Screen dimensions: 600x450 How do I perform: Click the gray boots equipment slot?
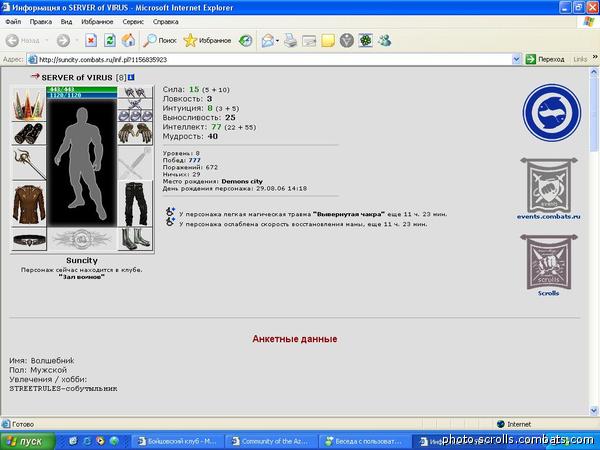click(135, 240)
